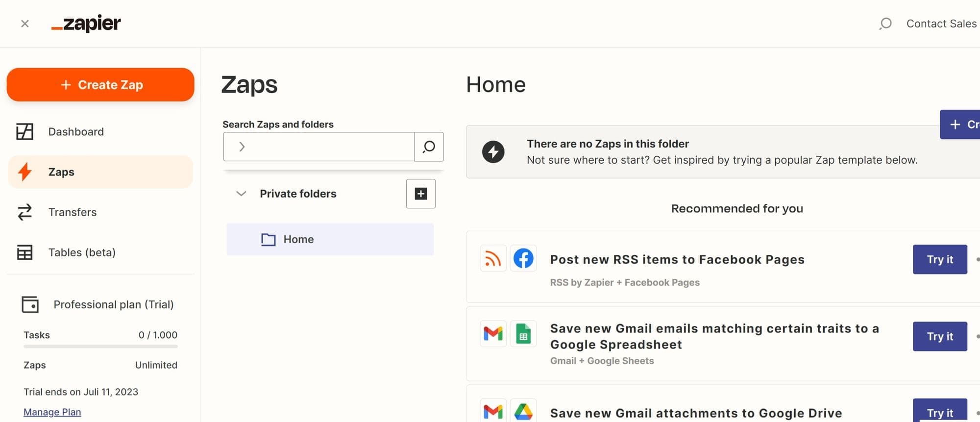Select the Zaps sidebar item
This screenshot has height=422, width=980.
click(100, 172)
